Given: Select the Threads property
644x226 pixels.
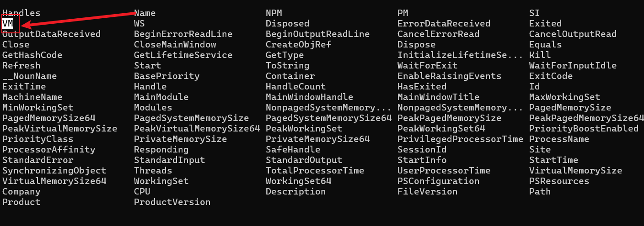Looking at the screenshot, I should [x=153, y=170].
